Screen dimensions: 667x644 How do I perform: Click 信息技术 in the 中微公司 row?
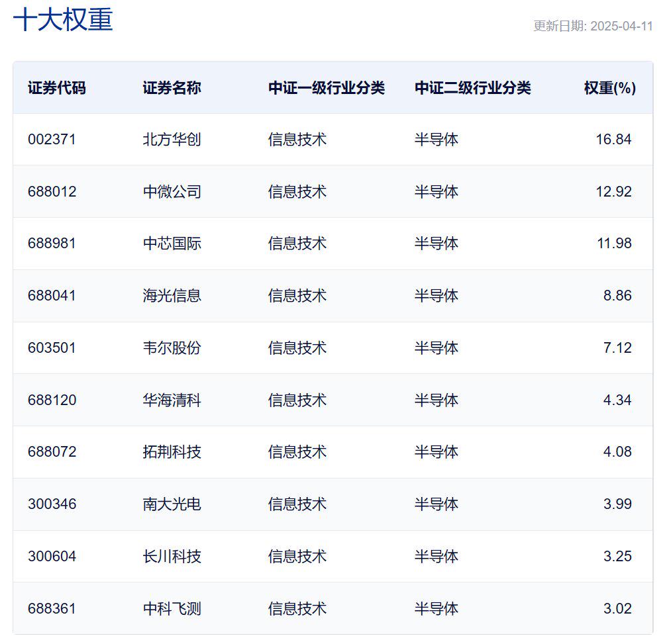297,192
